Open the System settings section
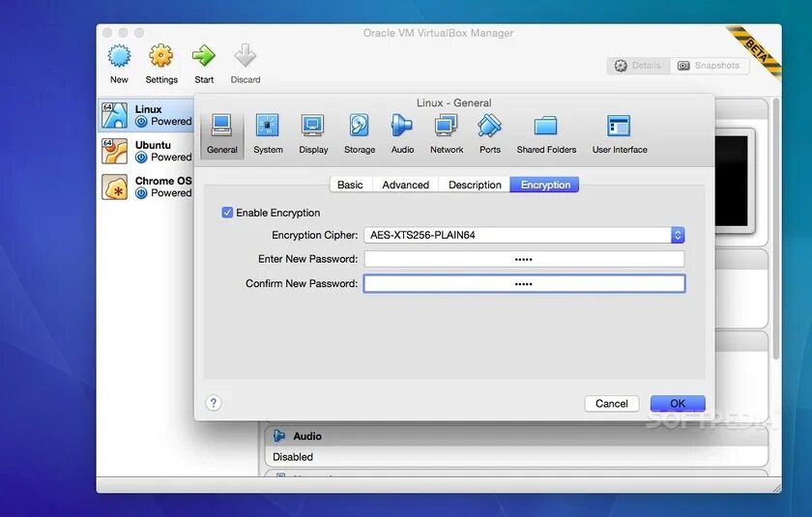Image resolution: width=812 pixels, height=517 pixels. (x=268, y=134)
